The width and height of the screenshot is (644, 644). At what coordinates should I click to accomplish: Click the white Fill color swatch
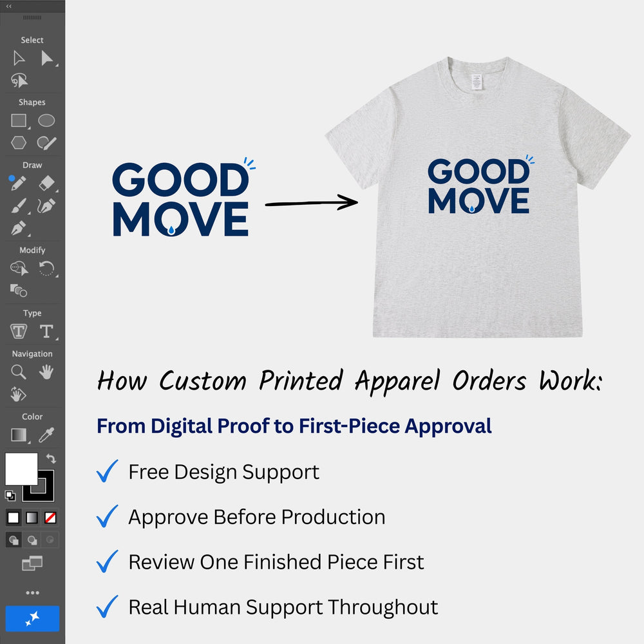(x=21, y=469)
